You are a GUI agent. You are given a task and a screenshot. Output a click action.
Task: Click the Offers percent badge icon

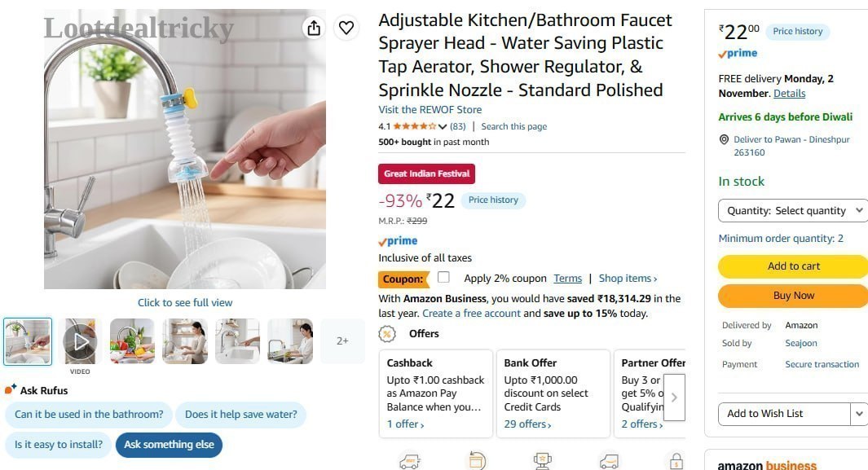[387, 333]
